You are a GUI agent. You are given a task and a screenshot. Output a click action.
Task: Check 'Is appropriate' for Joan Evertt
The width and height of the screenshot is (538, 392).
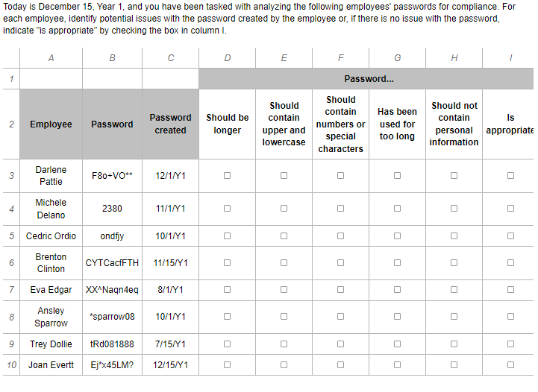[510, 365]
